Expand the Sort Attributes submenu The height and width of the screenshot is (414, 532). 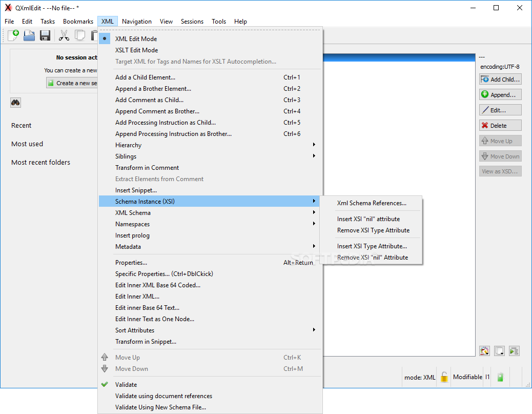[210, 330]
